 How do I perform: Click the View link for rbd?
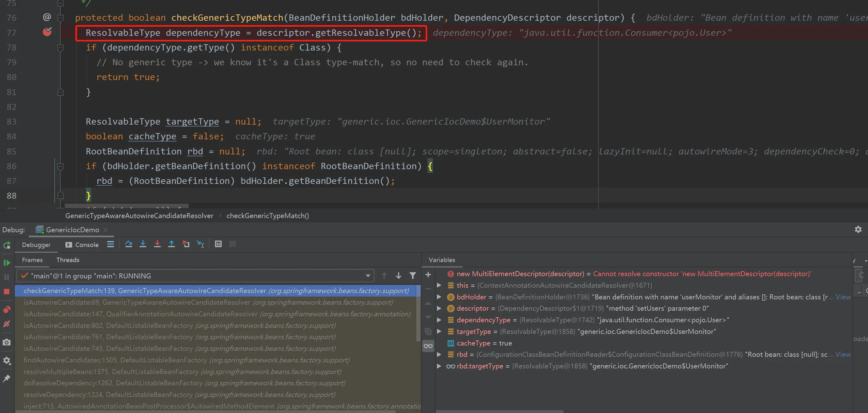point(843,354)
